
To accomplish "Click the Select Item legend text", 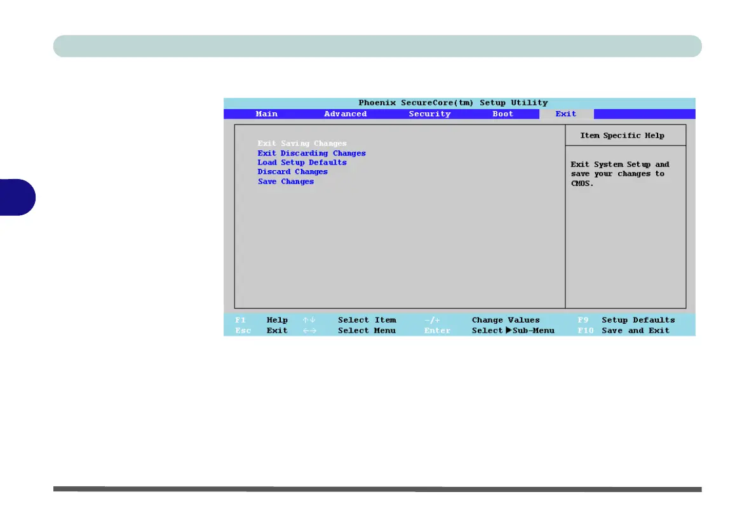I will click(367, 320).
